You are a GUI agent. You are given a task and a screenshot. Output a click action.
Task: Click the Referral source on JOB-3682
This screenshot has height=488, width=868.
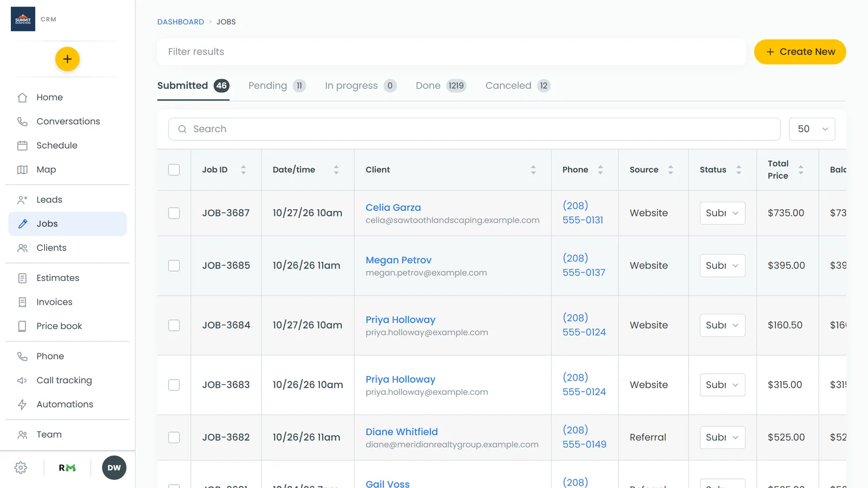pos(648,438)
